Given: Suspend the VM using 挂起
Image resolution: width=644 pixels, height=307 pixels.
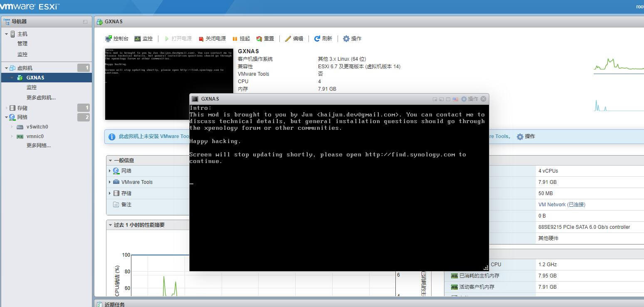Looking at the screenshot, I should click(241, 39).
